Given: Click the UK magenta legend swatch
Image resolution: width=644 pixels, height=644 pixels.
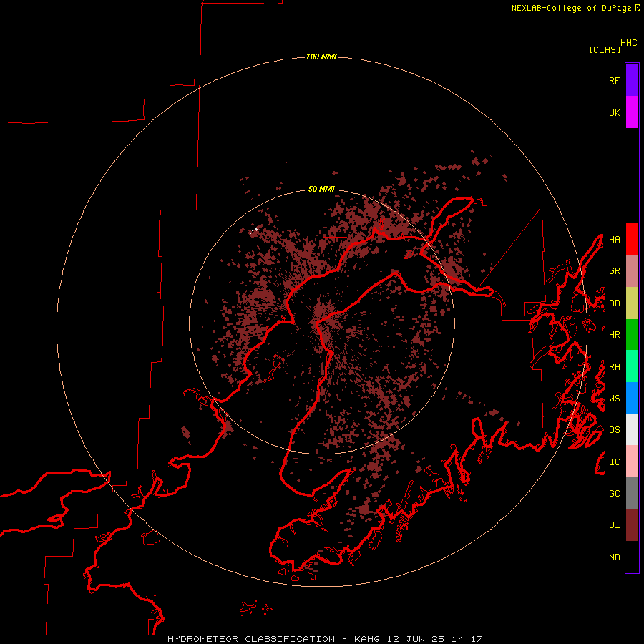Looking at the screenshot, I should 632,112.
